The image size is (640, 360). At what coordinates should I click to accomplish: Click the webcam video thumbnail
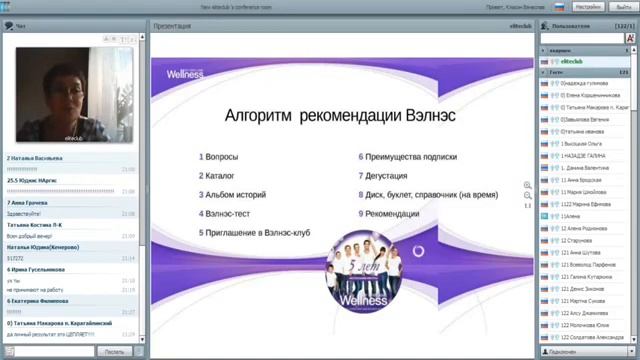click(74, 95)
